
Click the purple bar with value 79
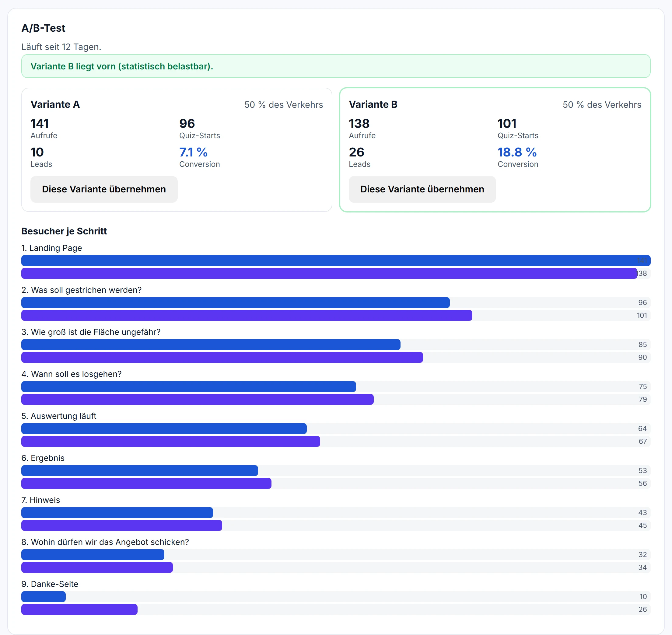point(197,399)
